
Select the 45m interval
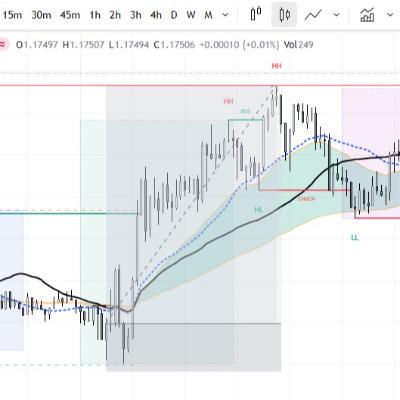pyautogui.click(x=70, y=15)
